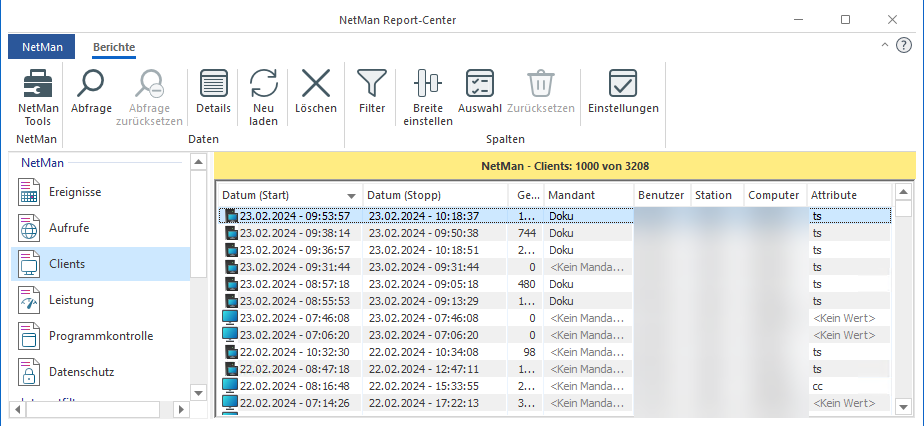Select row 22.02.2024 - 08:47:18

click(555, 369)
